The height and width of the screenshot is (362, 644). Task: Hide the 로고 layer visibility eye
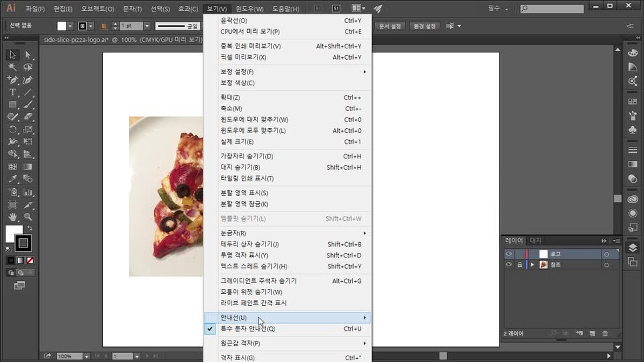(509, 254)
